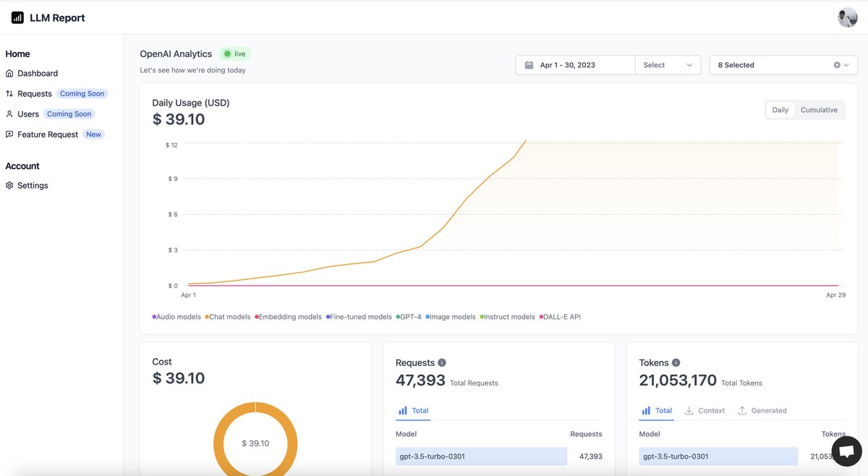868x476 pixels.
Task: Click the Coming Soon badge next to Users
Action: coord(69,114)
